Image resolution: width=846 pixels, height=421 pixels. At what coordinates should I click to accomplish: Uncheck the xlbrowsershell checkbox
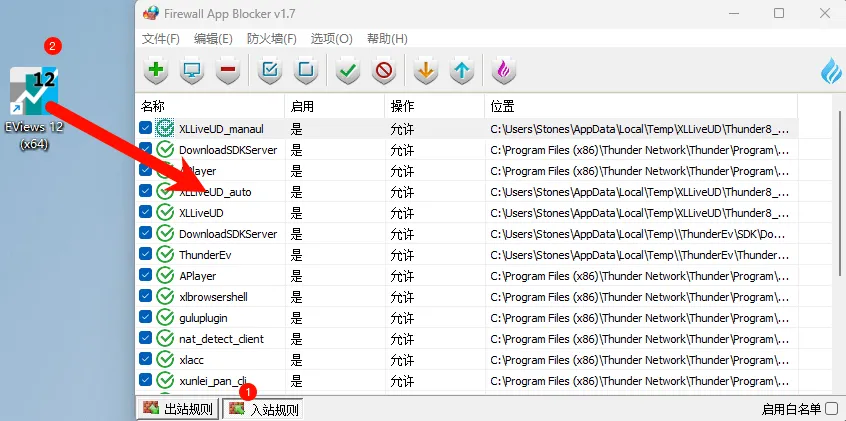click(145, 296)
